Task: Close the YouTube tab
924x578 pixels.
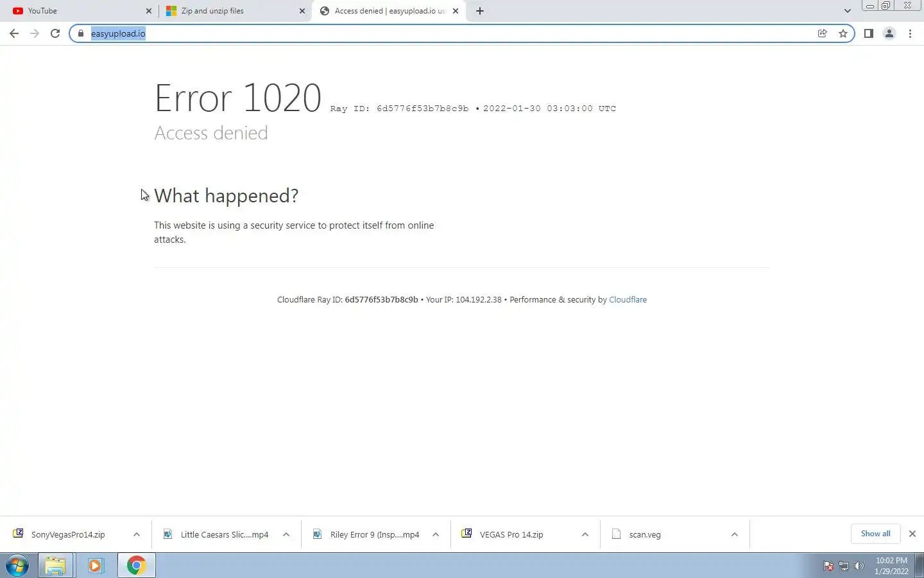Action: point(149,11)
